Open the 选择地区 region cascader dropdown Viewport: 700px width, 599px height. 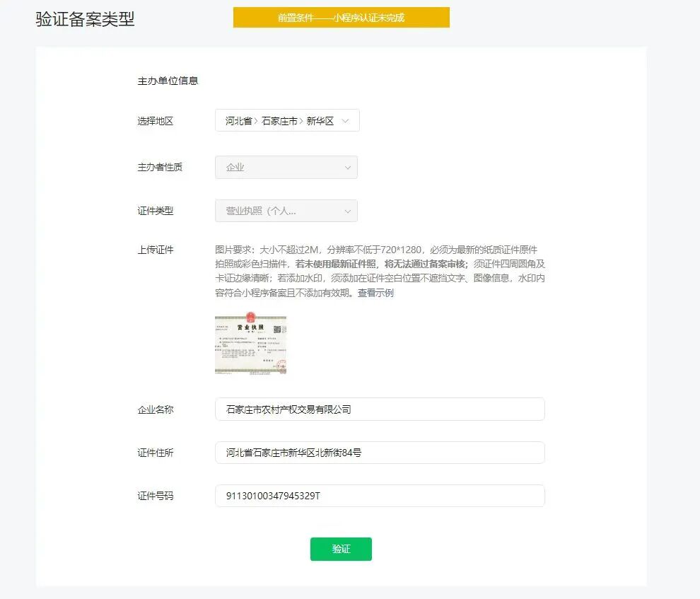(287, 120)
